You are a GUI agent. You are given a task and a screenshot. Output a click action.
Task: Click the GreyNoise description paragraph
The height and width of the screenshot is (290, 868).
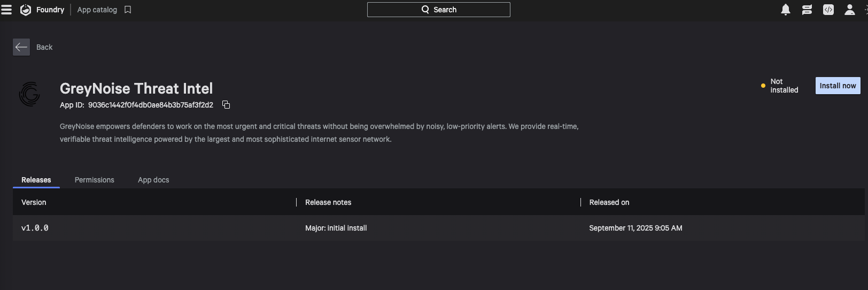[x=319, y=133]
